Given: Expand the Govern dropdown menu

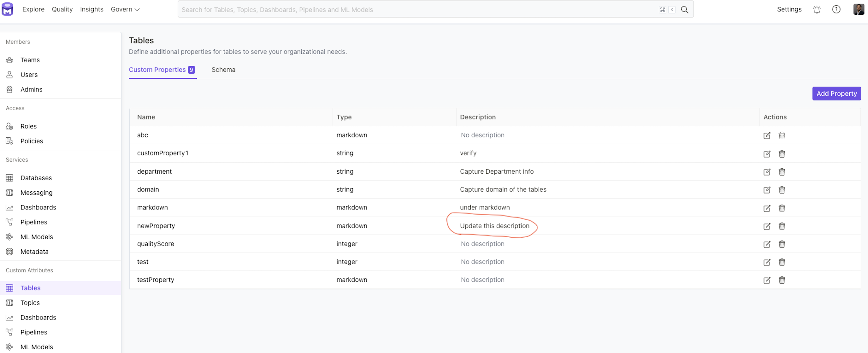Looking at the screenshot, I should (125, 9).
